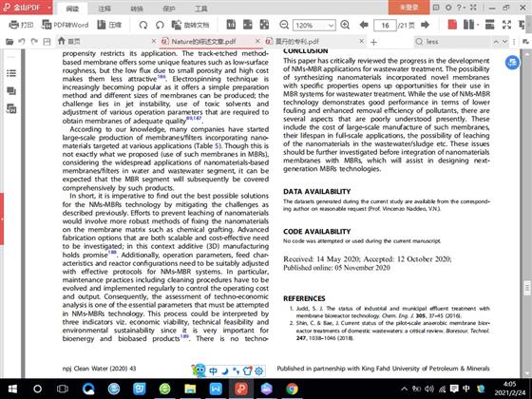Convert the document with PDF转Word
The width and height of the screenshot is (532, 399).
(x=65, y=25)
